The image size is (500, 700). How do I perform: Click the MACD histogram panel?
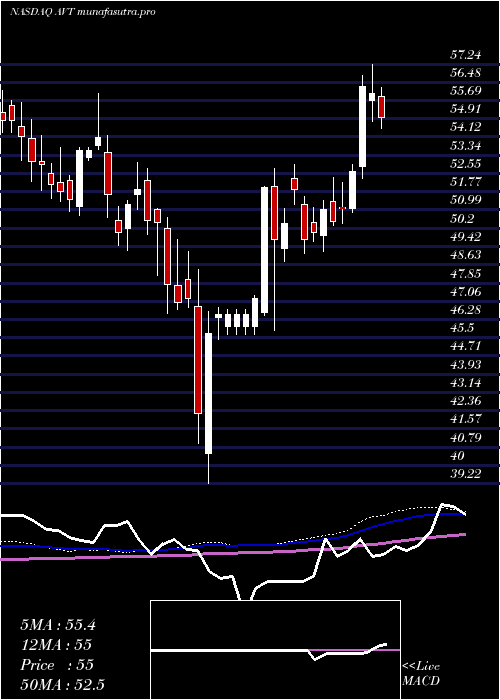pos(275,650)
